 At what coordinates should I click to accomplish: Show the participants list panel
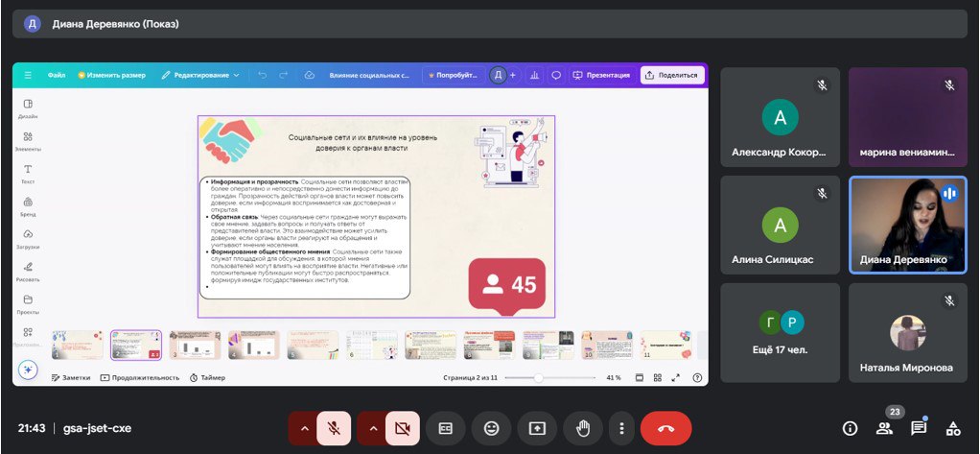884,428
